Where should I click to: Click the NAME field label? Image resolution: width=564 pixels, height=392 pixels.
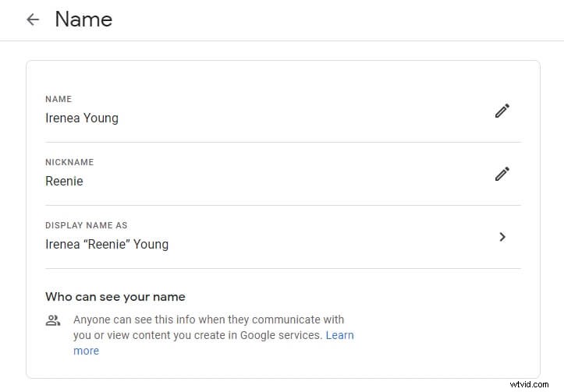tap(59, 99)
